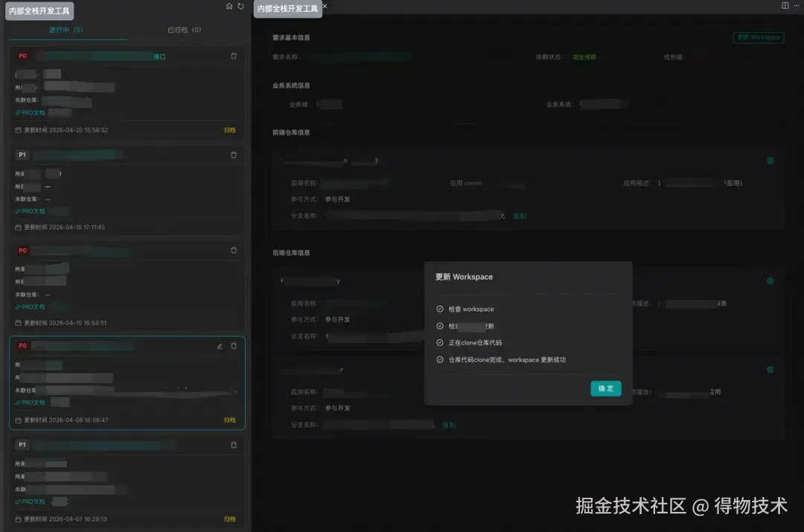804x532 pixels.
Task: Click the check icon beside 正在clone仓库代码
Action: pos(440,343)
